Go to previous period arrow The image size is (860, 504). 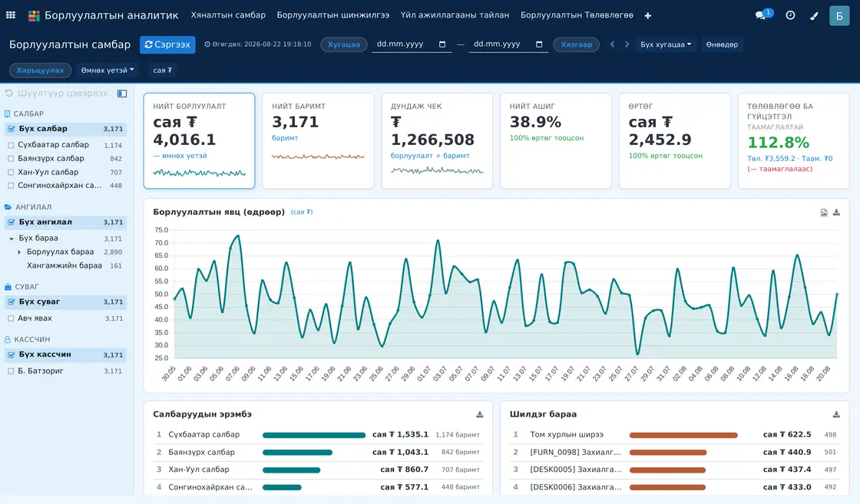click(613, 44)
